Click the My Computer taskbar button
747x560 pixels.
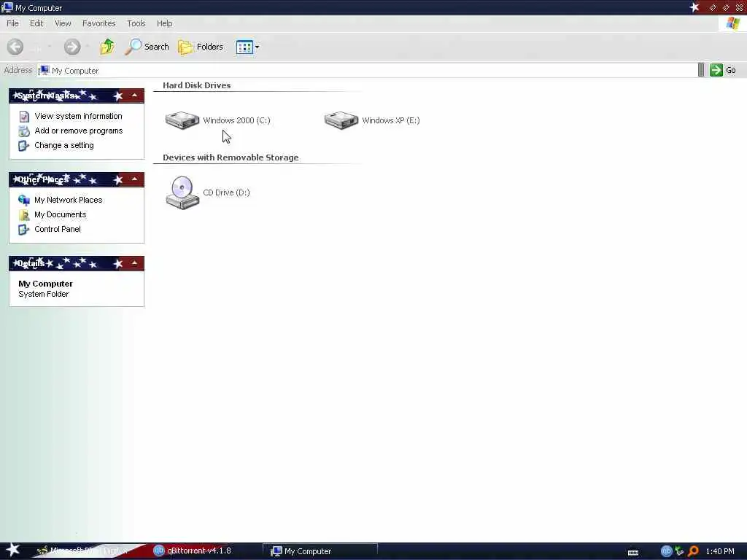click(x=320, y=551)
